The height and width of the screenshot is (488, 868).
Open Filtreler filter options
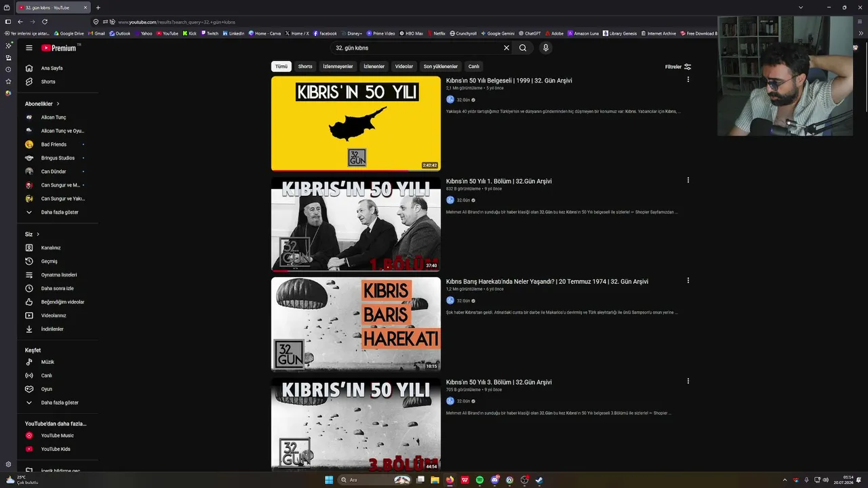[x=678, y=66]
